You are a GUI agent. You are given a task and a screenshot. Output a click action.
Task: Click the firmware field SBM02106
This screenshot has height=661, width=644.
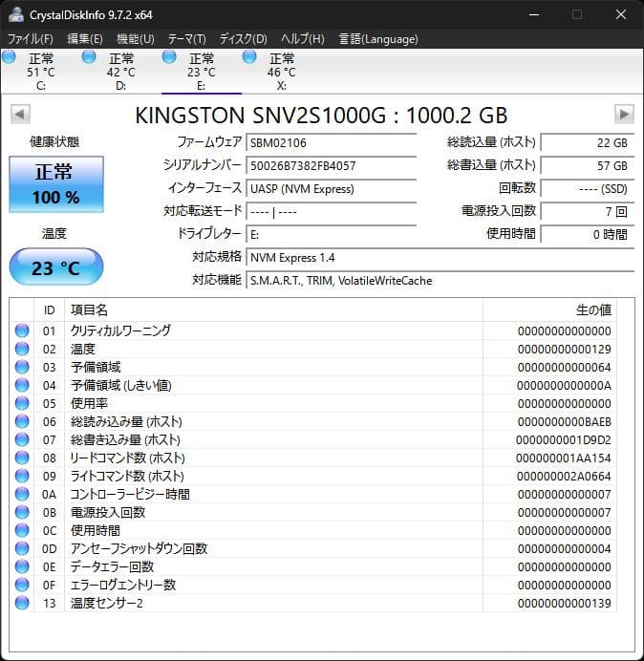[331, 142]
